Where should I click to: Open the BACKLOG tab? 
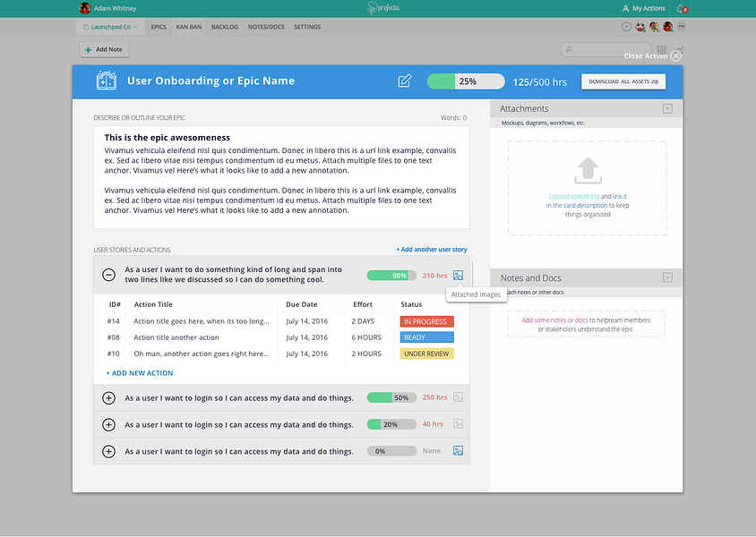tap(225, 27)
